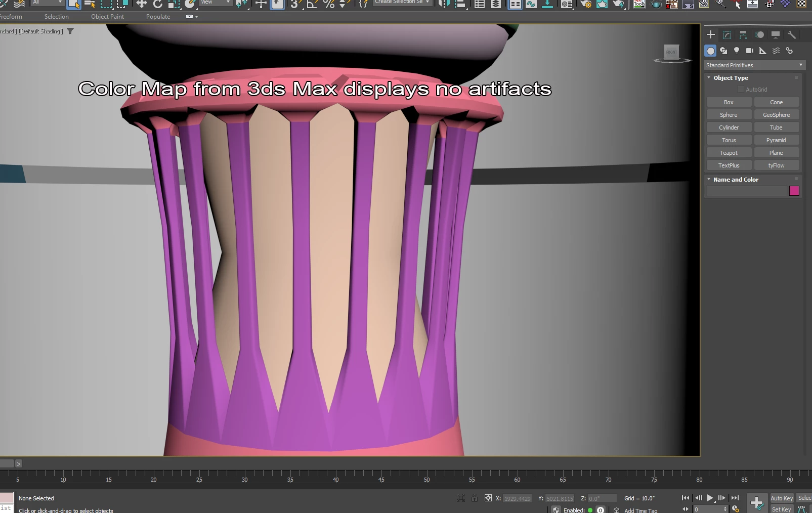The height and width of the screenshot is (513, 812).
Task: Open the Populate ribbon tab
Action: (158, 17)
